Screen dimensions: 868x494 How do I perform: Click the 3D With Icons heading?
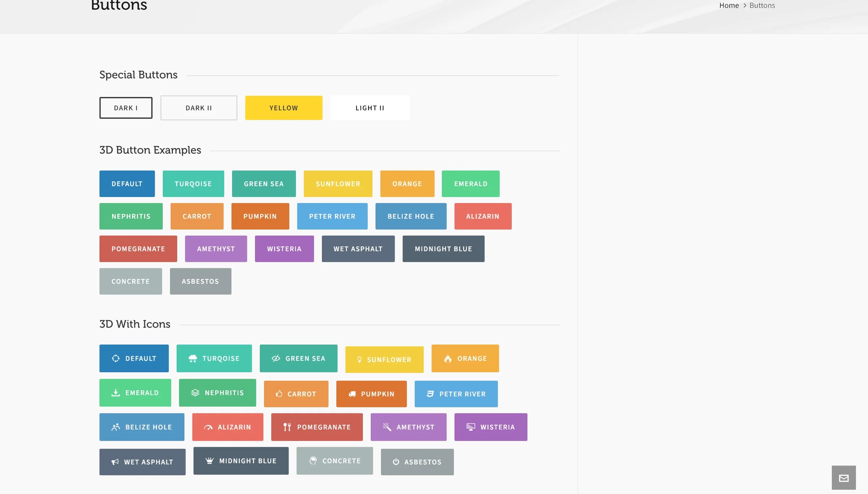click(x=135, y=324)
